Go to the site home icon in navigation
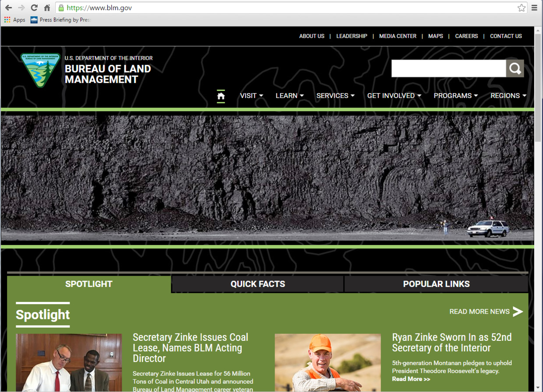 coord(221,96)
